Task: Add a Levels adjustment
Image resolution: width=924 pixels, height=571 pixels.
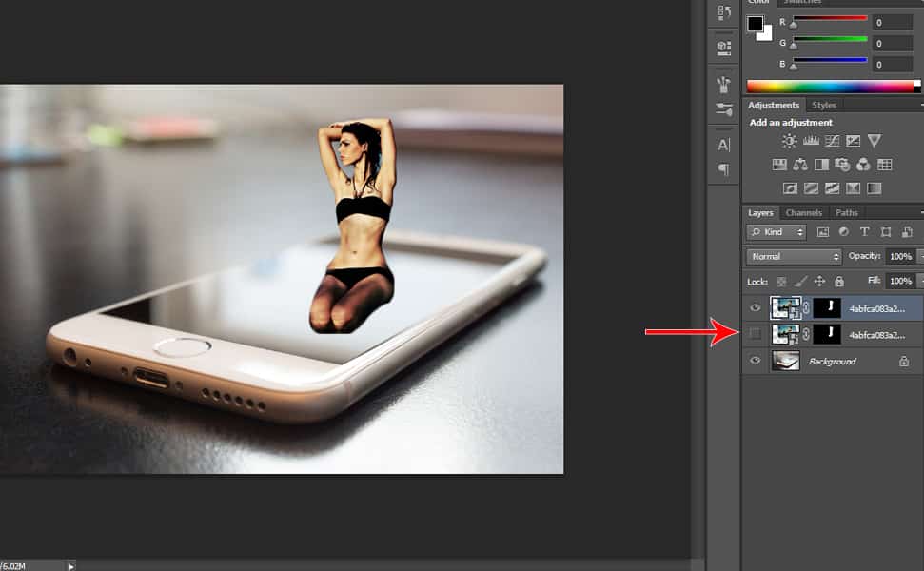Action: point(811,141)
